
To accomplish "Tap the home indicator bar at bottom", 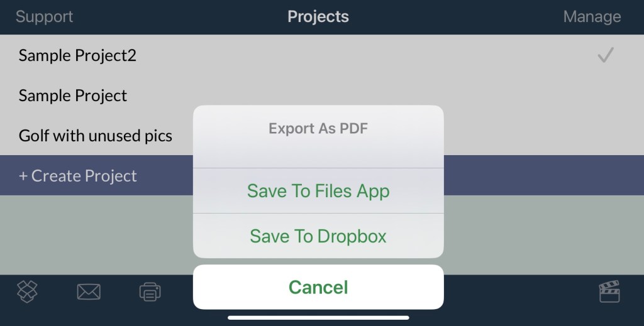I will point(318,318).
